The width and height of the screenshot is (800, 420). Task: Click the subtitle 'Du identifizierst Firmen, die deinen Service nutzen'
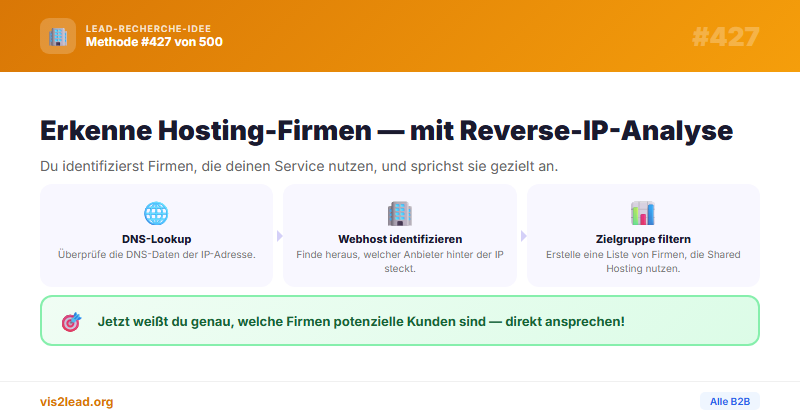[x=208, y=166]
